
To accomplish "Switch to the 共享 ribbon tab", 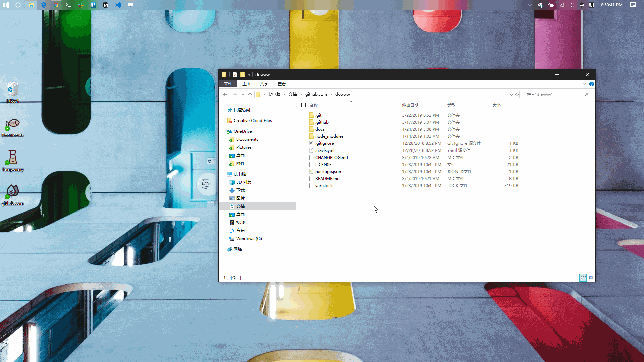I will coord(264,84).
